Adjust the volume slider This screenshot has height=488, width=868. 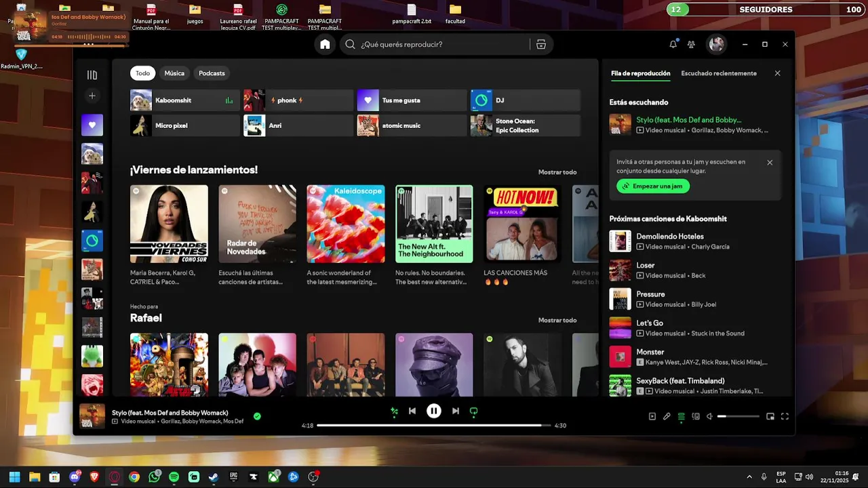point(738,417)
